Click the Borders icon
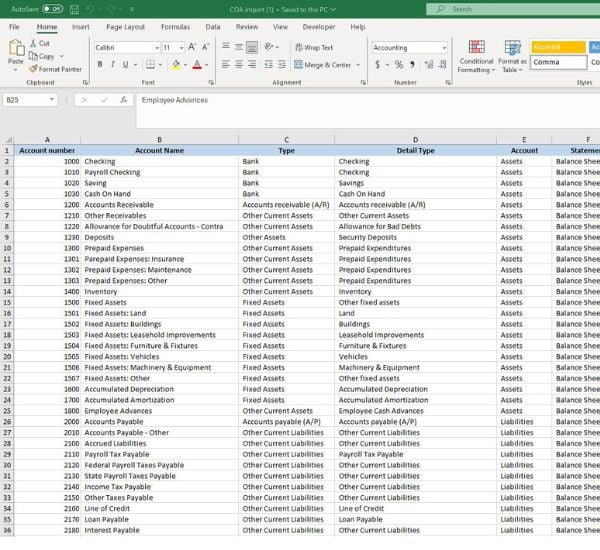 [x=150, y=64]
